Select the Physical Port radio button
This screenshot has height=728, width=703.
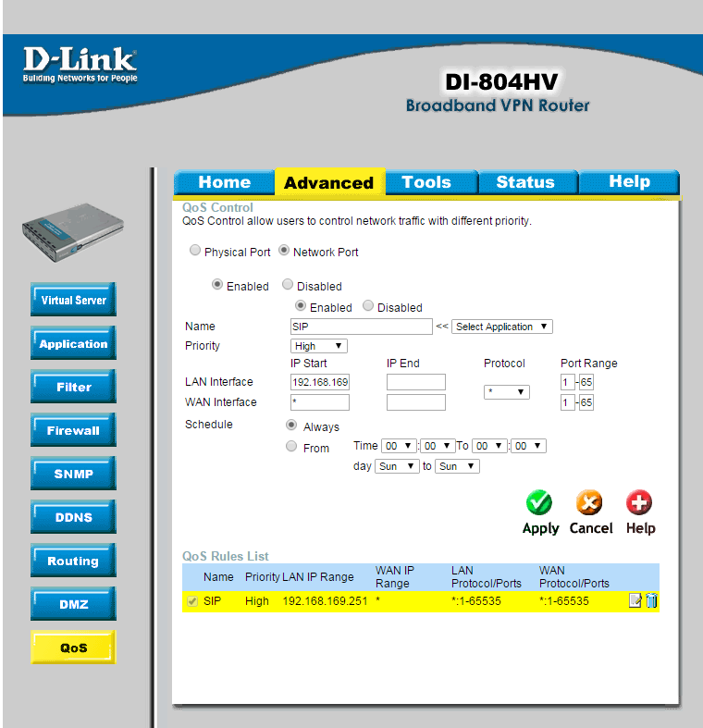point(195,251)
